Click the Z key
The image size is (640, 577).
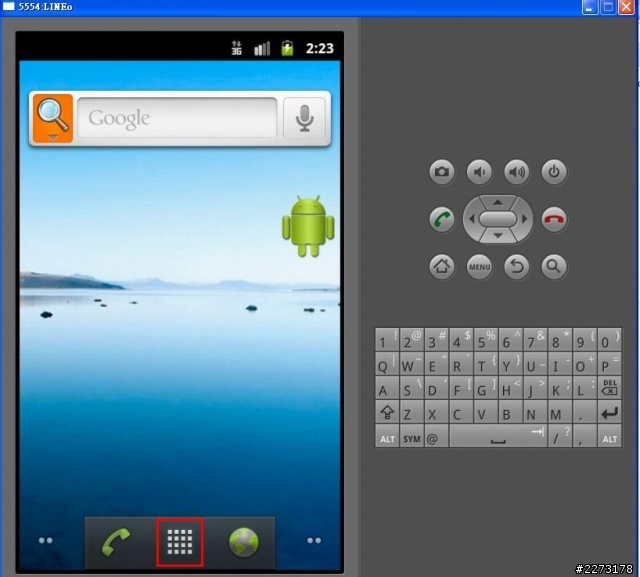[412, 412]
